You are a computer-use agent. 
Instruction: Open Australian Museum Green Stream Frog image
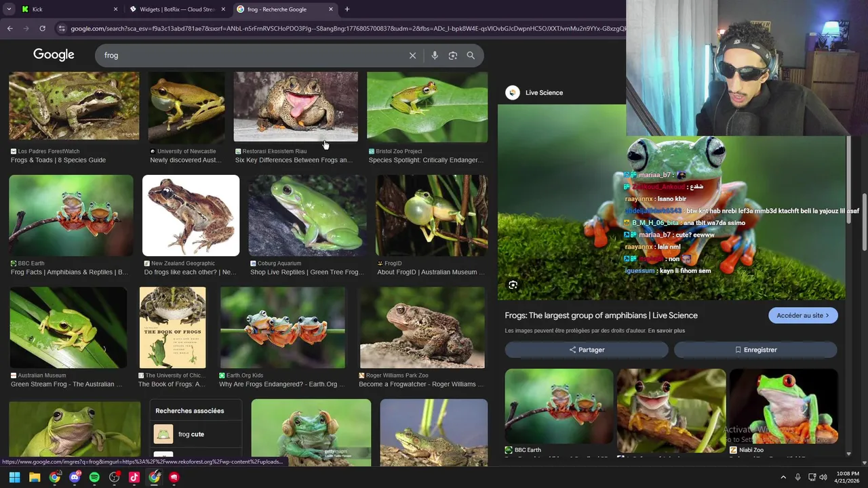(x=68, y=327)
